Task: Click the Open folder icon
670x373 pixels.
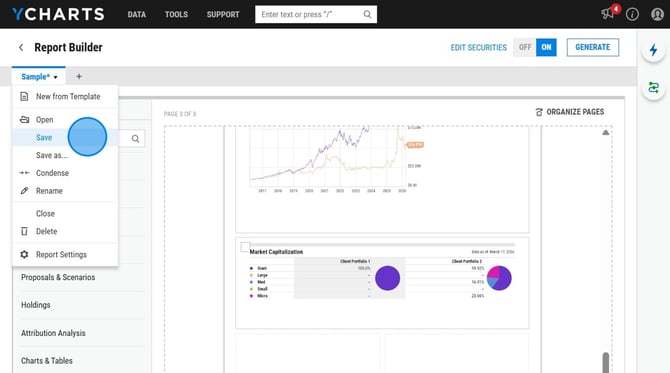Action: [24, 120]
